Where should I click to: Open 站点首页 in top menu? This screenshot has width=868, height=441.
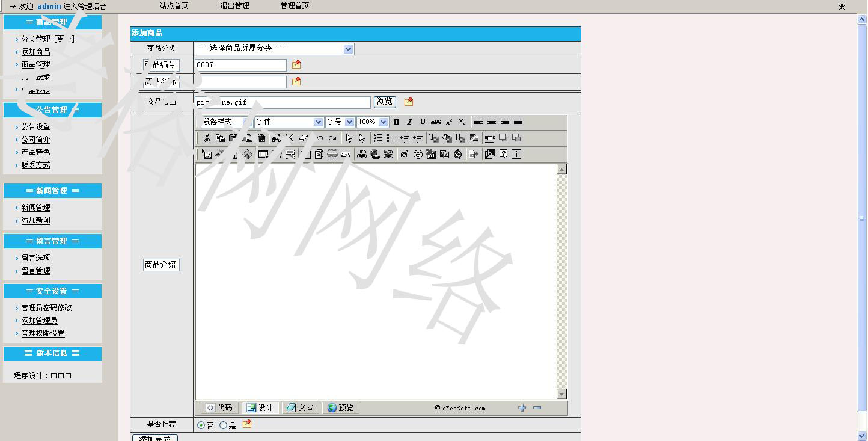174,6
